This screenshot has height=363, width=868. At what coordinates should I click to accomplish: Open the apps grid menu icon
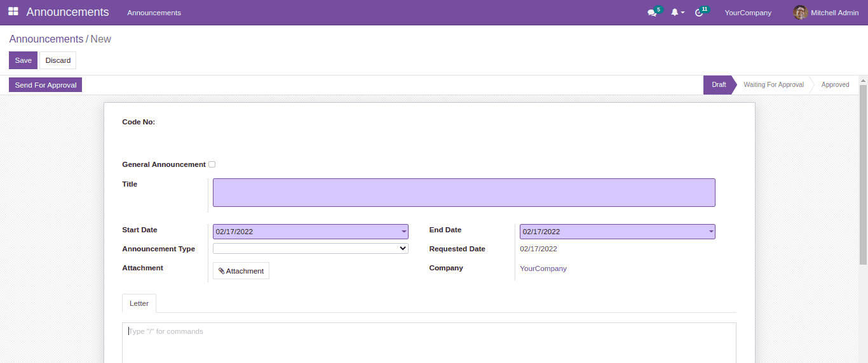coord(13,12)
